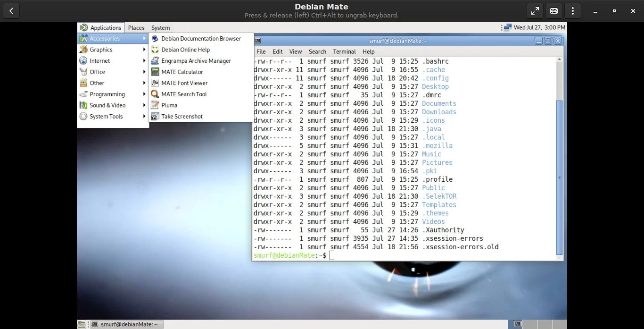Launch Pluma text editor icon

click(155, 105)
